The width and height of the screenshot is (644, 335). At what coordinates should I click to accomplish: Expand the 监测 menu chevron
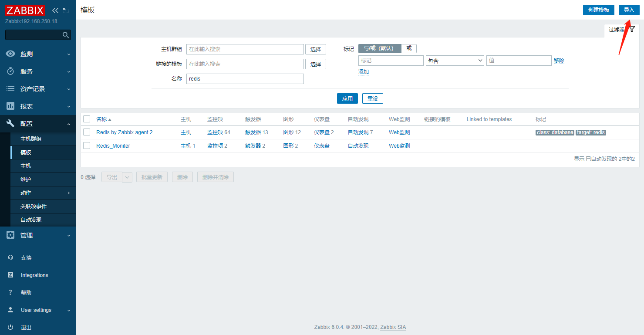69,54
